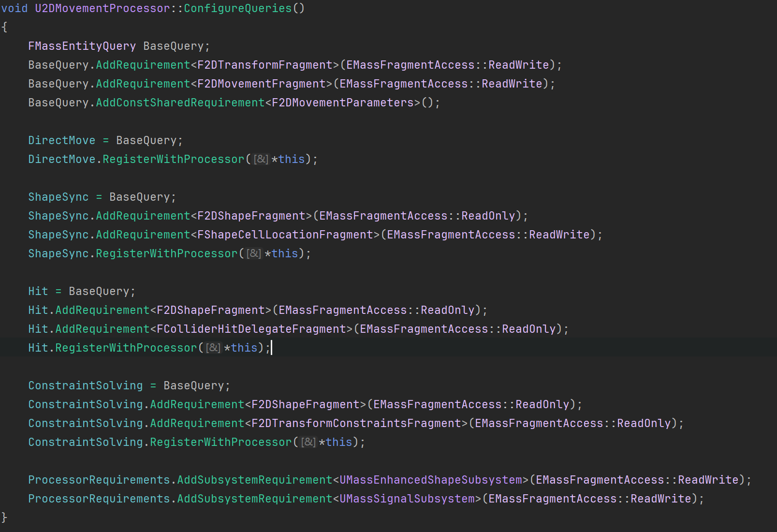Click the DirectMove variable in its assignment line

point(62,140)
